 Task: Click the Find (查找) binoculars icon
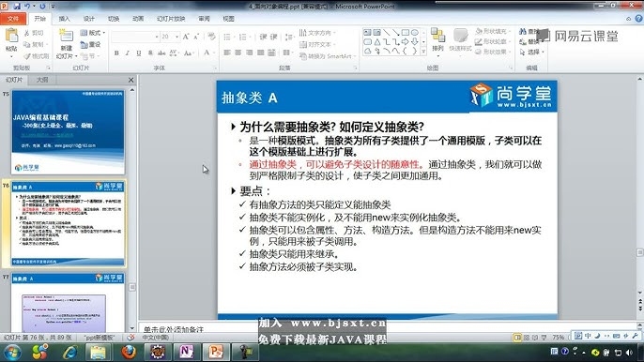[522, 31]
